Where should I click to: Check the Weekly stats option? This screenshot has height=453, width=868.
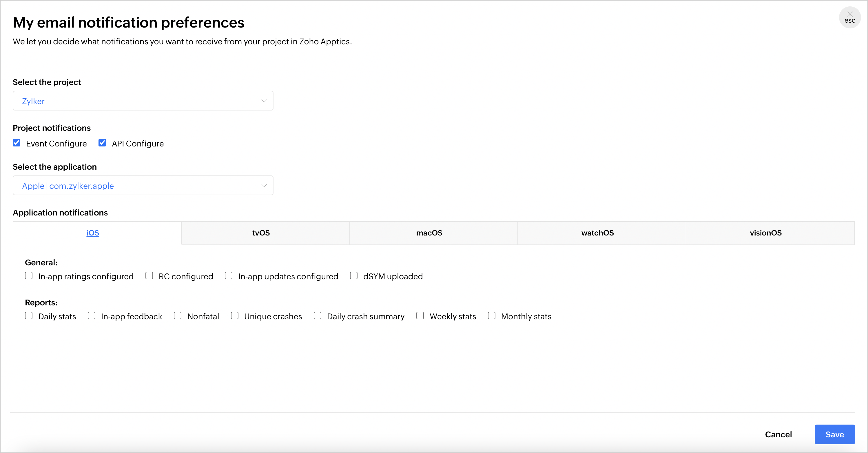click(x=420, y=316)
